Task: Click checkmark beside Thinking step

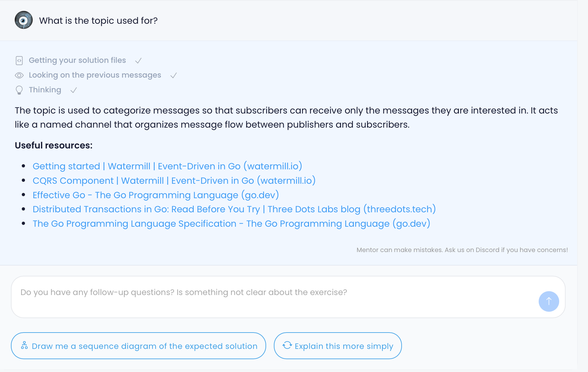Action: pyautogui.click(x=74, y=90)
